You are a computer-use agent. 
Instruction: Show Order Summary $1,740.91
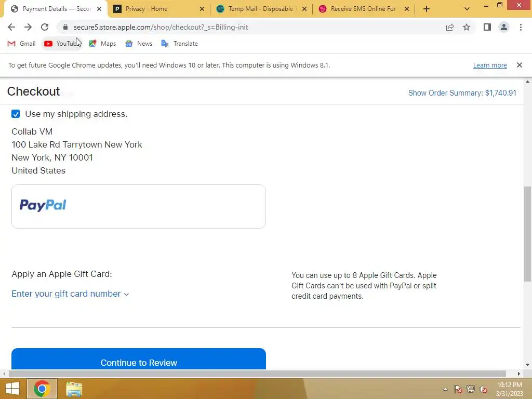(x=462, y=93)
